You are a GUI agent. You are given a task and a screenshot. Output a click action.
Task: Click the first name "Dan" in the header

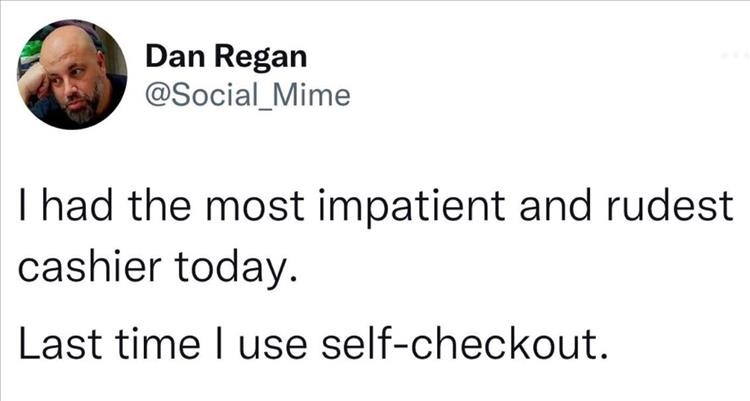(x=176, y=56)
